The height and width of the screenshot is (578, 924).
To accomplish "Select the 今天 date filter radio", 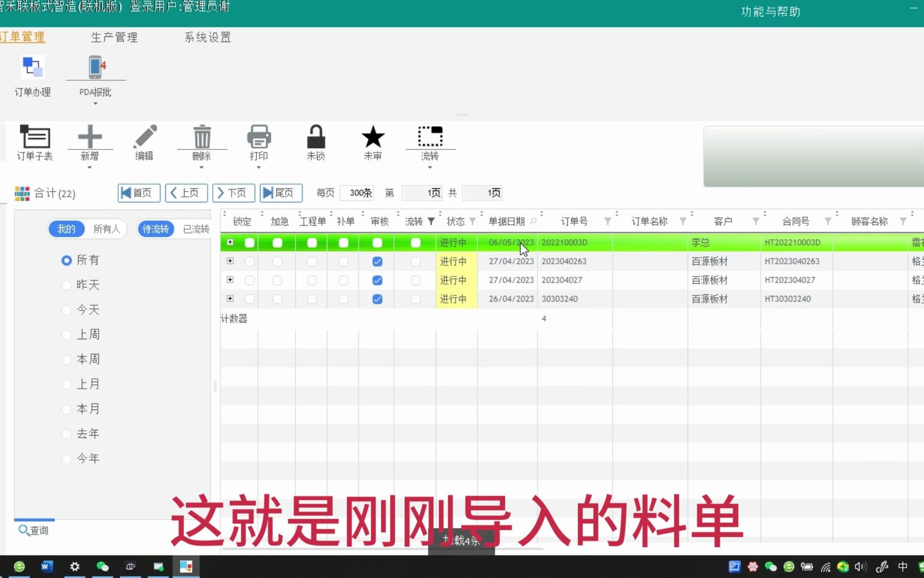I will (x=67, y=310).
